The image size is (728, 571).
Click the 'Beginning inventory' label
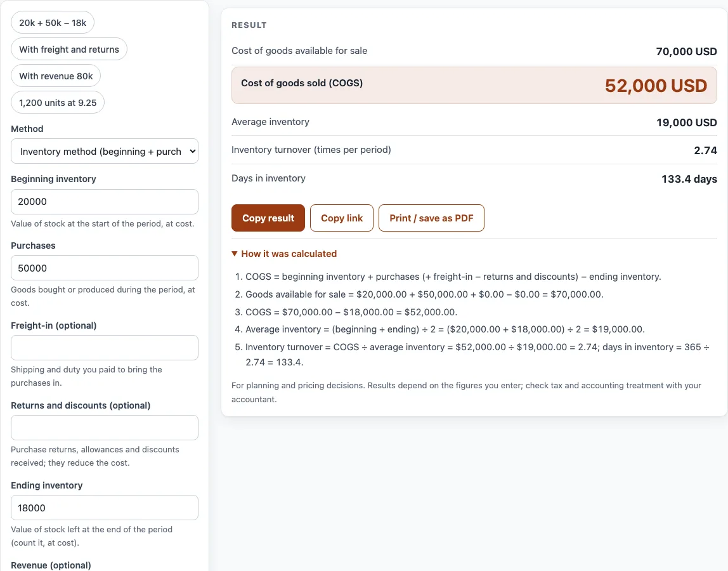(53, 179)
